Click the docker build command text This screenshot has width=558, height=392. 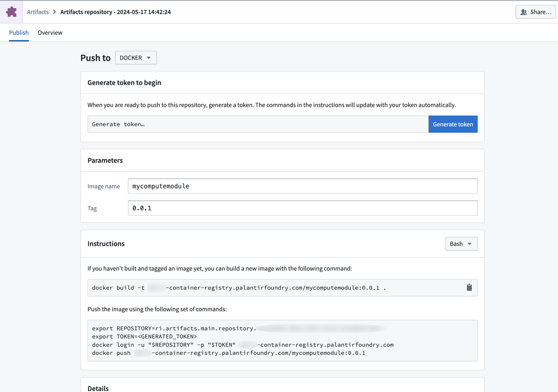click(239, 288)
